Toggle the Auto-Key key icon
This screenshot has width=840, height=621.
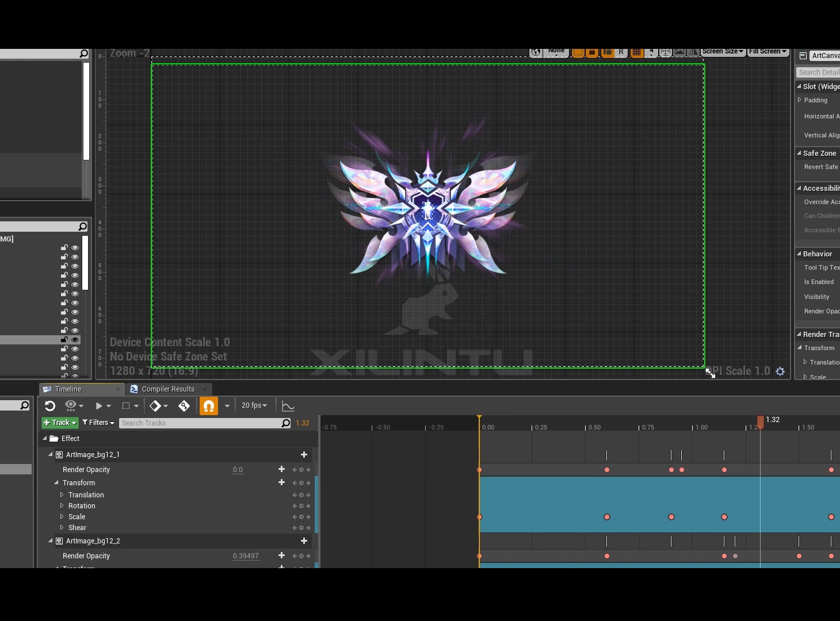[184, 406]
